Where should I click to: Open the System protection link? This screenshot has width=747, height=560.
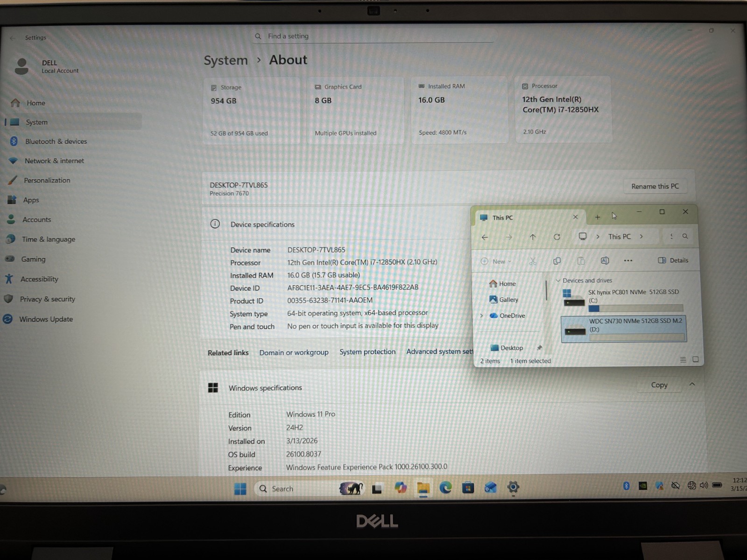pos(367,352)
